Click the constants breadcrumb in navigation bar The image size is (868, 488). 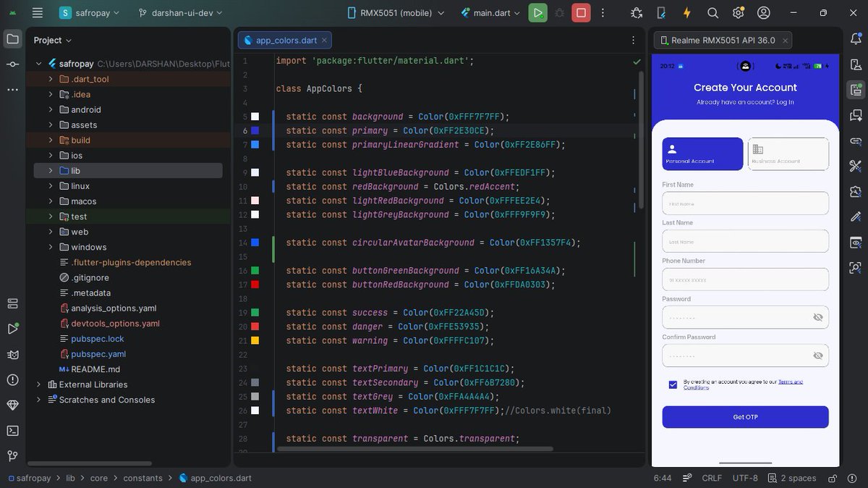(142, 478)
